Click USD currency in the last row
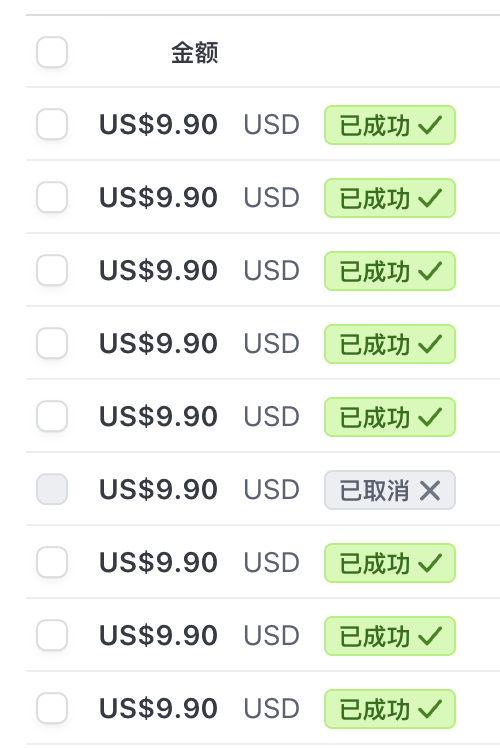The height and width of the screenshot is (748, 500). tap(271, 708)
